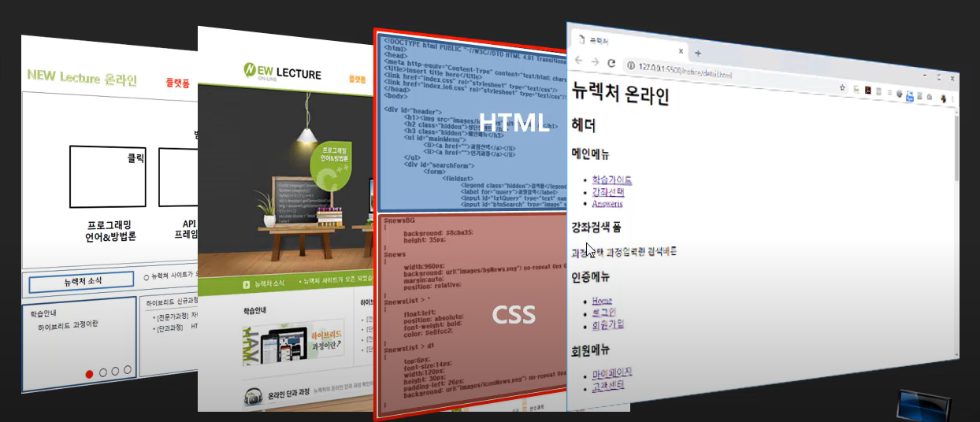
Task: Click the 학습안내 heading in design mockup
Action: (x=255, y=311)
